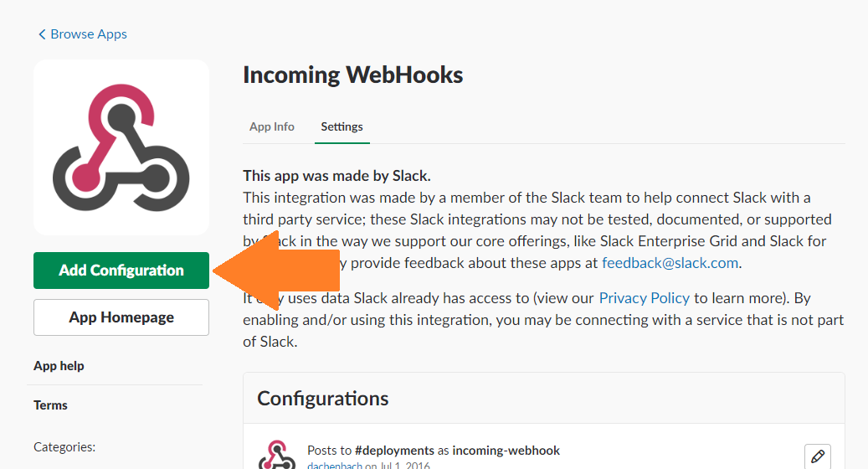Click the pencil edit icon for deployments configuration
Viewport: 868px width, 469px height.
[x=817, y=456]
